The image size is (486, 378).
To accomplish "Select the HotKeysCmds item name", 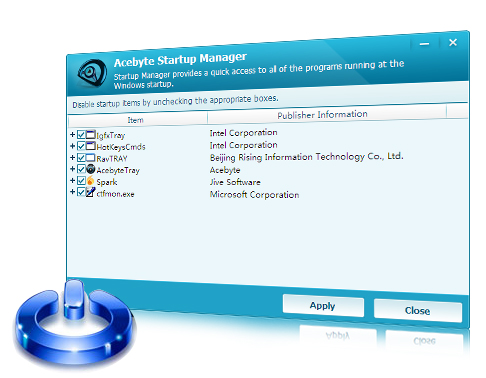I will click(x=121, y=147).
